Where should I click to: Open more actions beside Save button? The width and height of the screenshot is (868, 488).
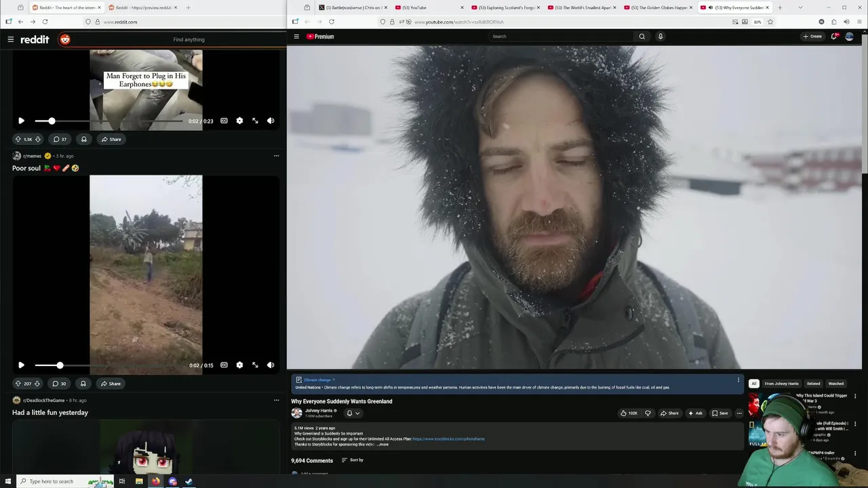click(x=739, y=413)
